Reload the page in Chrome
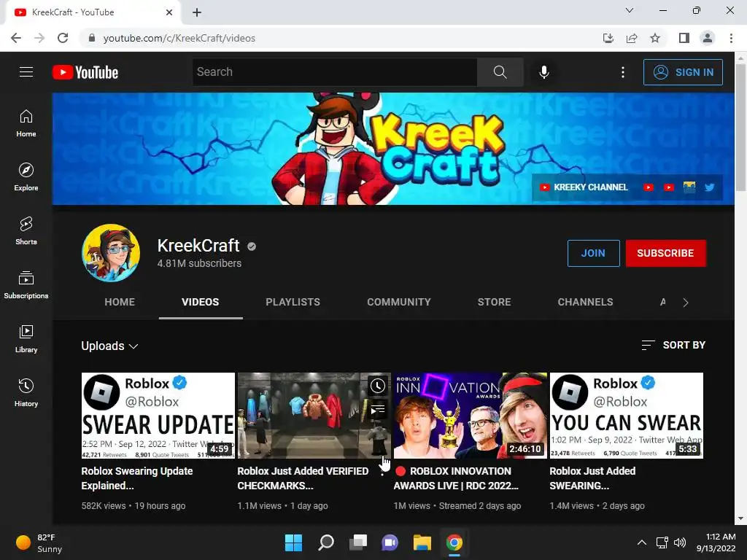The width and height of the screenshot is (747, 560). pos(63,38)
